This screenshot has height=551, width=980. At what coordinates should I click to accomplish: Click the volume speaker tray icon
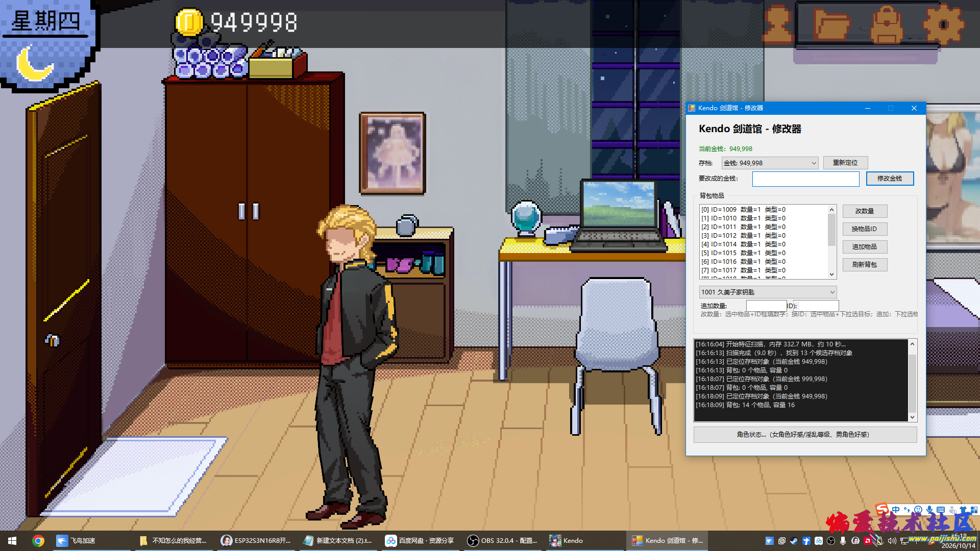pyautogui.click(x=892, y=541)
